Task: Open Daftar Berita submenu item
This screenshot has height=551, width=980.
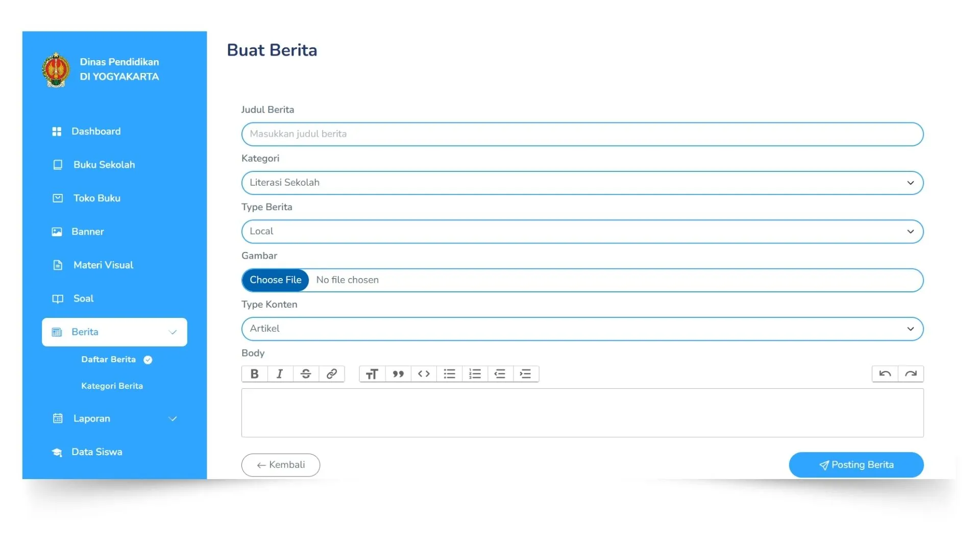Action: [x=109, y=360]
